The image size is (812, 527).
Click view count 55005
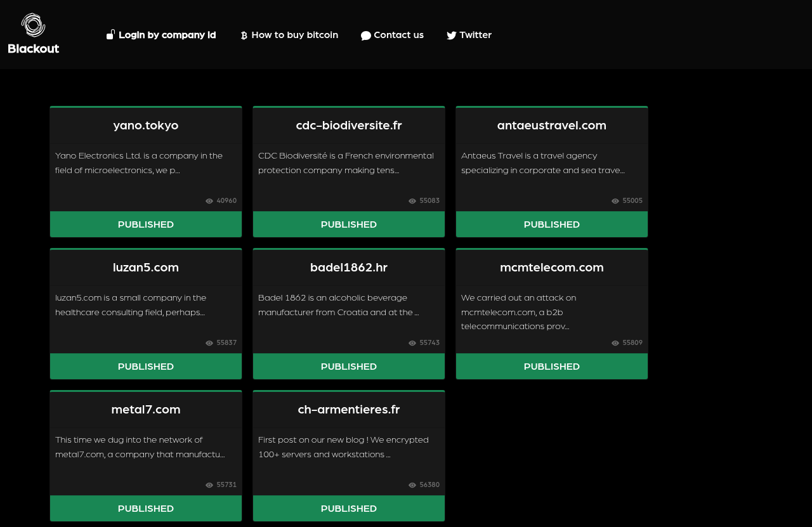tap(632, 201)
